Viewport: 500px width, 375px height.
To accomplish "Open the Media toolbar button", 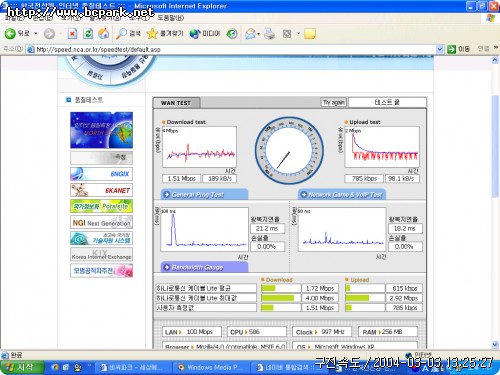I will 205,33.
